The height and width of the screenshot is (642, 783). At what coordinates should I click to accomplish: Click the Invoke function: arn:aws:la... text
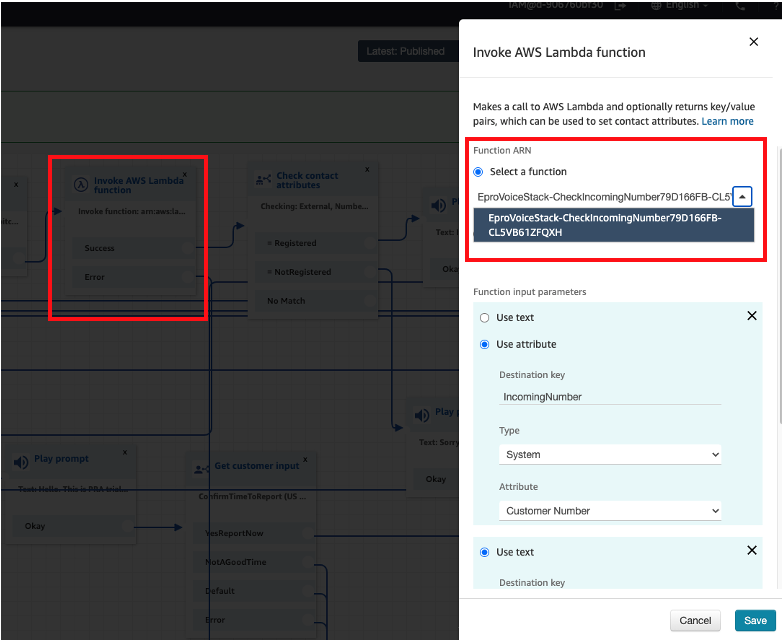point(131,212)
